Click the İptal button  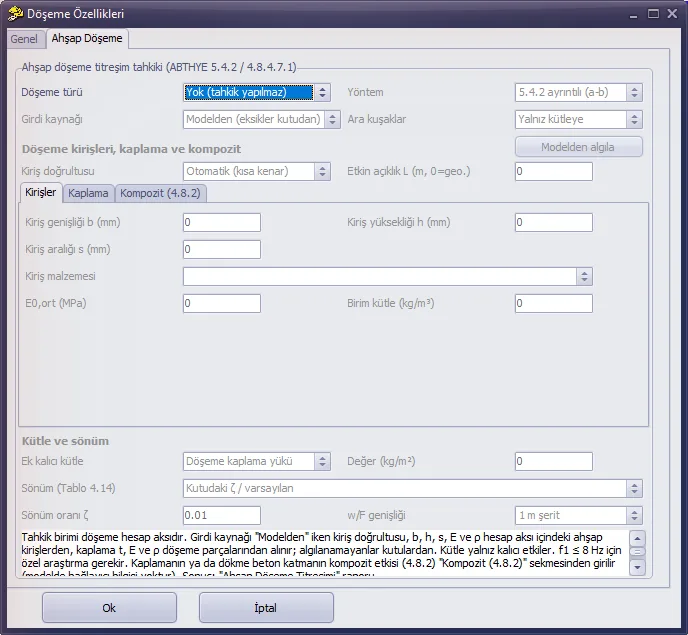tap(266, 608)
